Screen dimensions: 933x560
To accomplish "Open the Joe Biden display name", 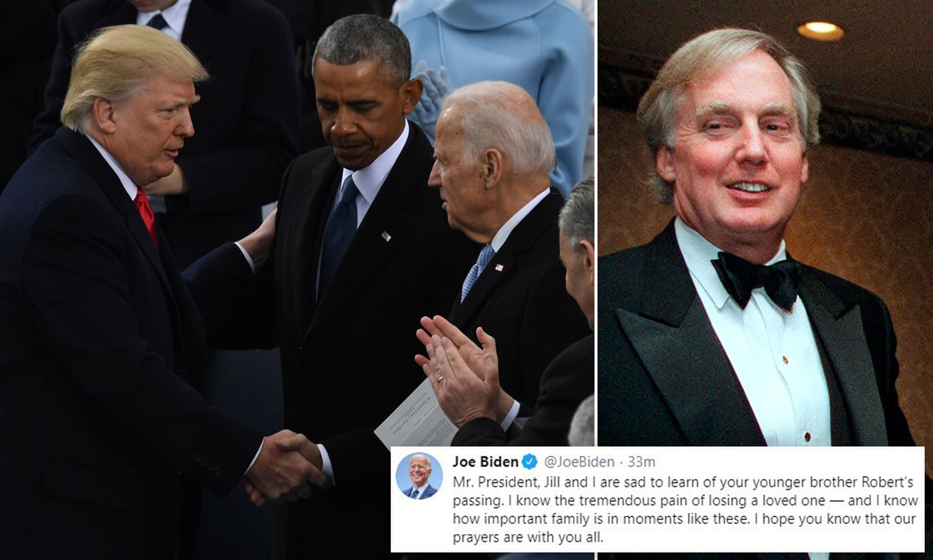I will (x=485, y=461).
